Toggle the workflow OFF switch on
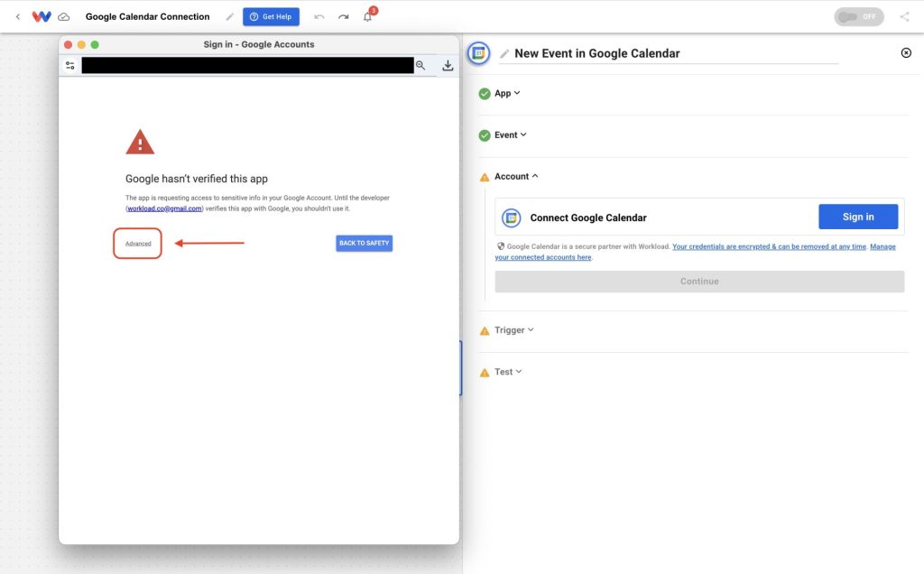Image resolution: width=924 pixels, height=574 pixels. (x=859, y=16)
